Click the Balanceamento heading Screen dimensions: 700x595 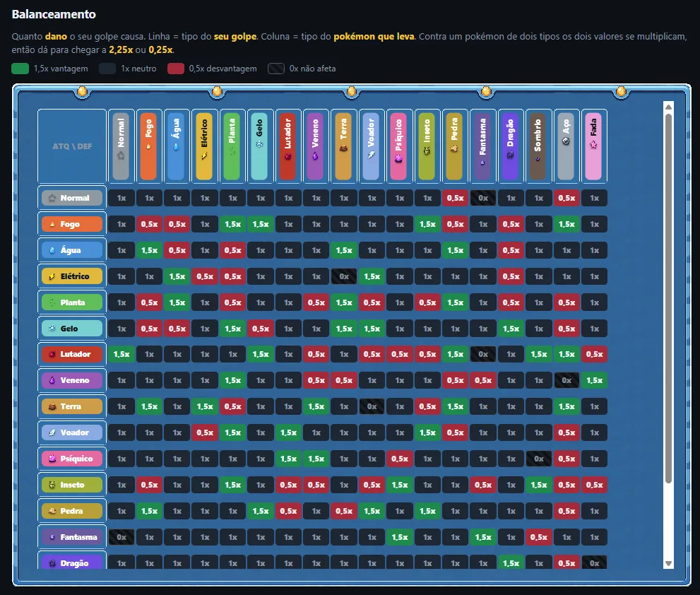tap(54, 14)
